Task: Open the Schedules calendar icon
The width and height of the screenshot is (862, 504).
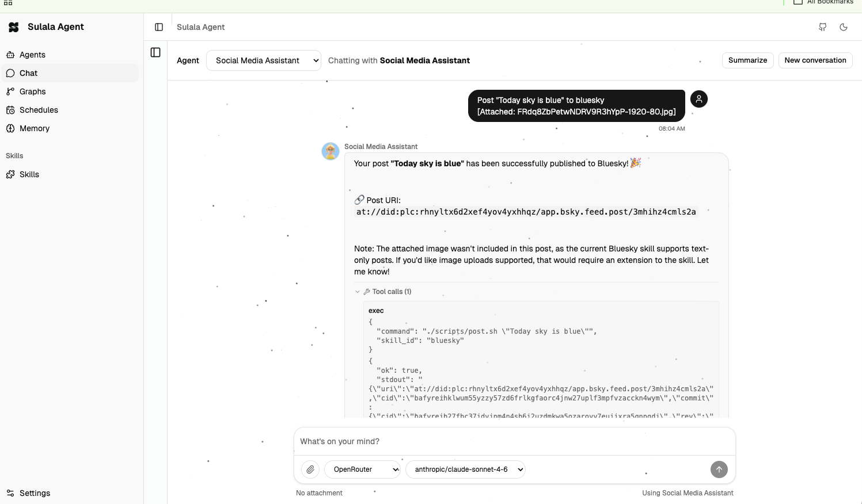Action: 10,110
